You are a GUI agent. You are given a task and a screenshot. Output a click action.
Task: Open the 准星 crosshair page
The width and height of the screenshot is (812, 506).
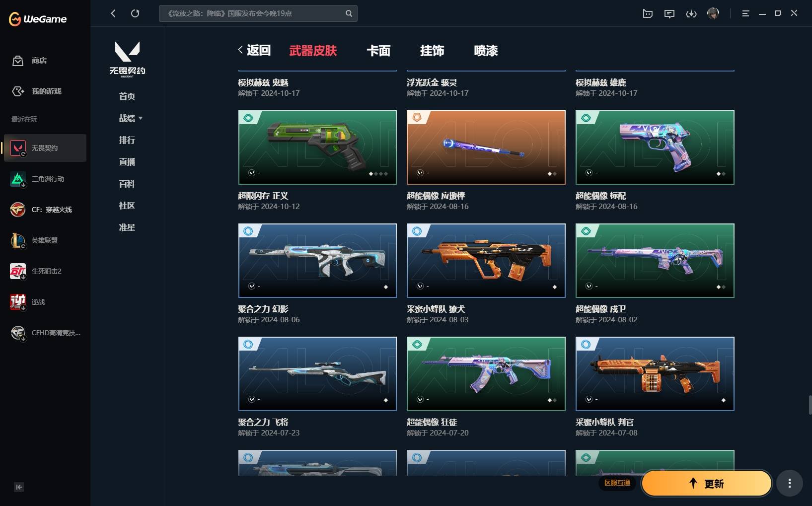[x=127, y=227]
